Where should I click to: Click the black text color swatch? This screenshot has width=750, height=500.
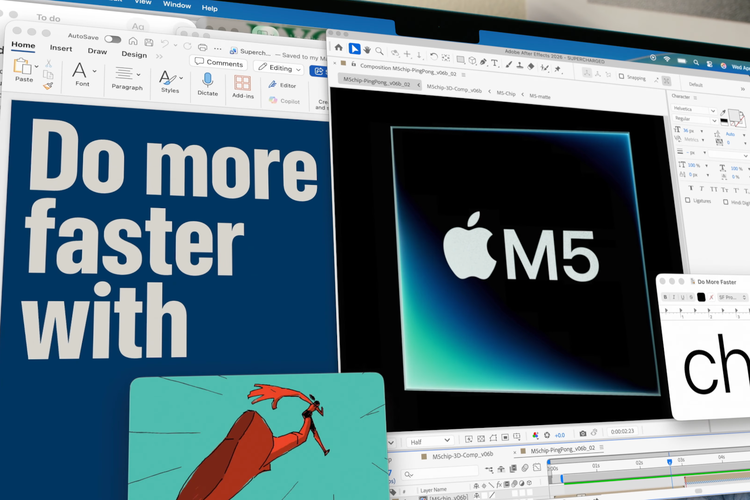click(701, 297)
